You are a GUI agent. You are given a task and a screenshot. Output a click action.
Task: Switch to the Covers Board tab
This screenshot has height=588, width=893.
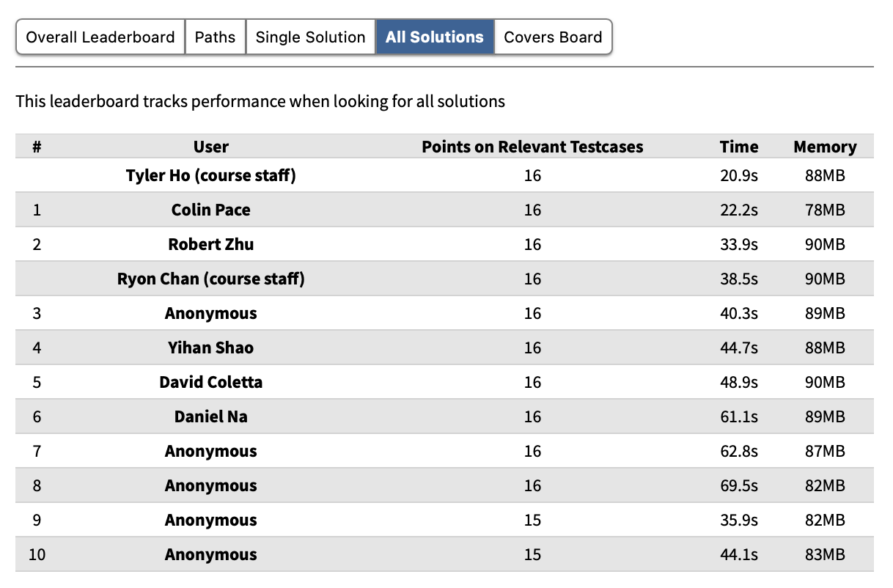coord(553,37)
